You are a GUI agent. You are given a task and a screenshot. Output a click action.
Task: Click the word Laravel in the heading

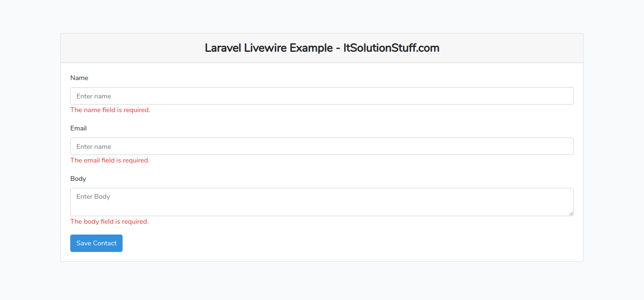coord(223,48)
